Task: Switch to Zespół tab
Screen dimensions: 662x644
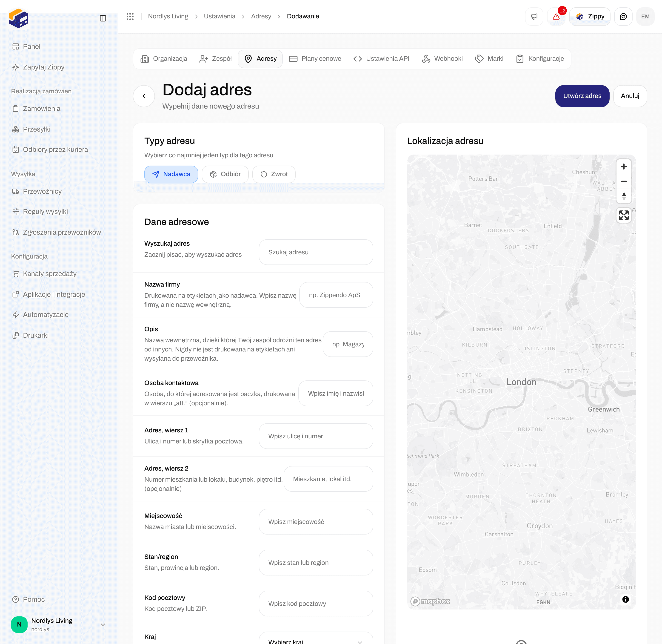Action: [x=216, y=59]
